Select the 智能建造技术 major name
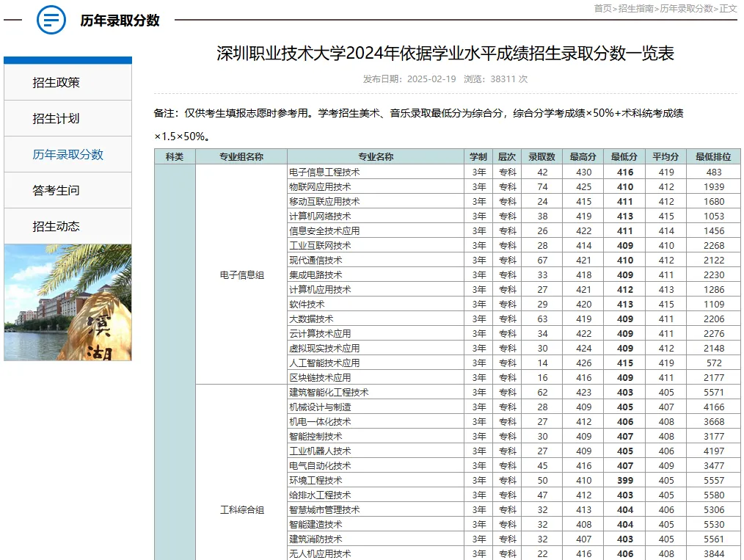 tap(316, 525)
